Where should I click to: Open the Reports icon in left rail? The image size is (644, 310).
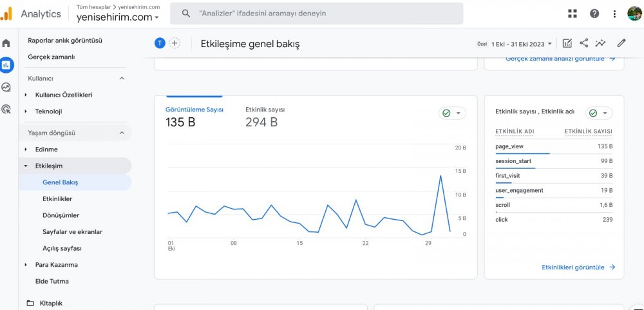(6, 65)
